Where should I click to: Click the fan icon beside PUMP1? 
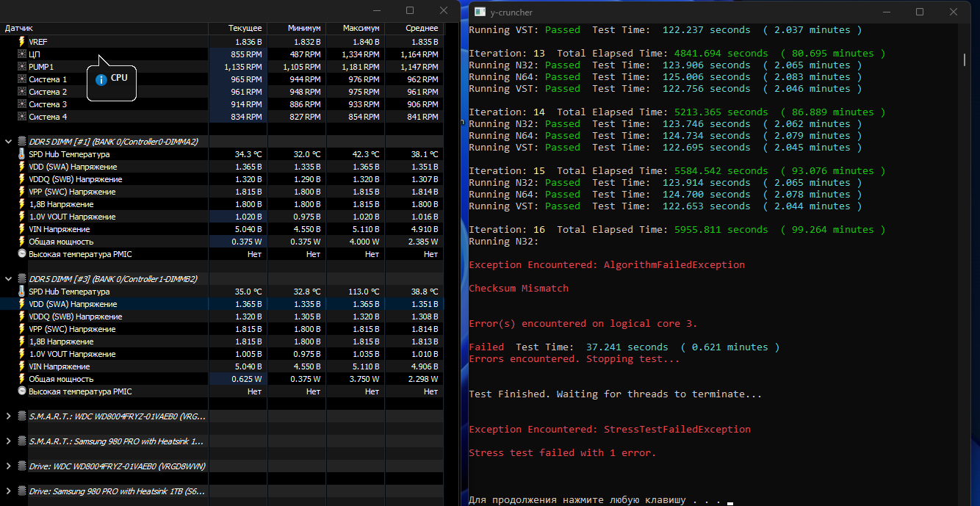pyautogui.click(x=21, y=67)
